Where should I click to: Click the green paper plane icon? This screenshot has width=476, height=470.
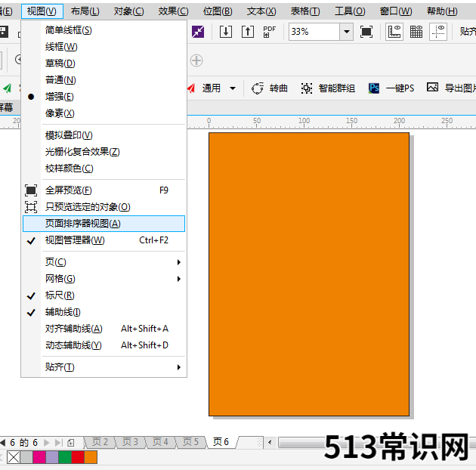tap(7, 88)
